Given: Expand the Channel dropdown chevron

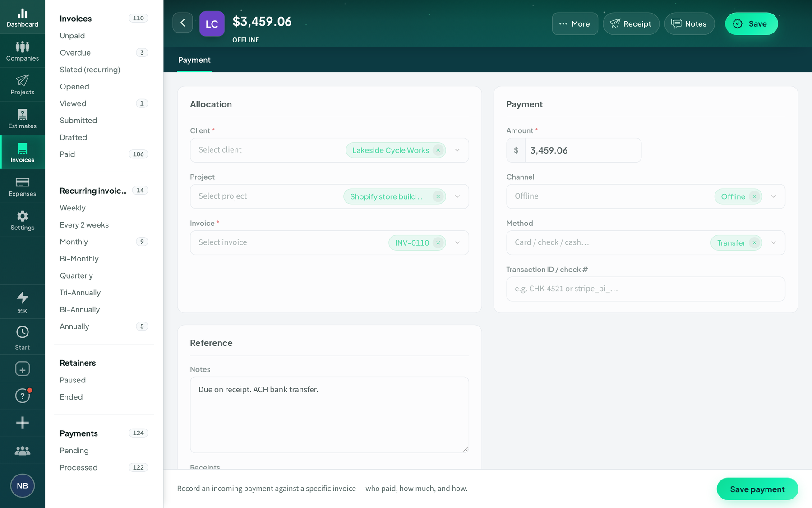Looking at the screenshot, I should [x=773, y=196].
